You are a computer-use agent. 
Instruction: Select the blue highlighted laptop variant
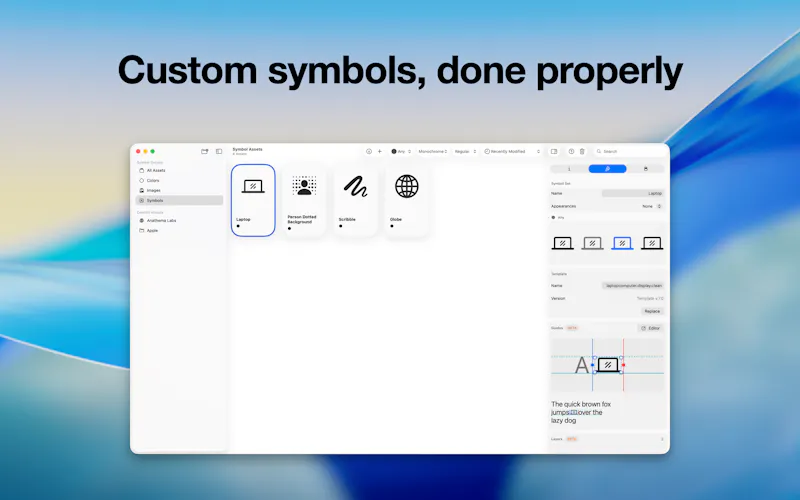pyautogui.click(x=622, y=243)
